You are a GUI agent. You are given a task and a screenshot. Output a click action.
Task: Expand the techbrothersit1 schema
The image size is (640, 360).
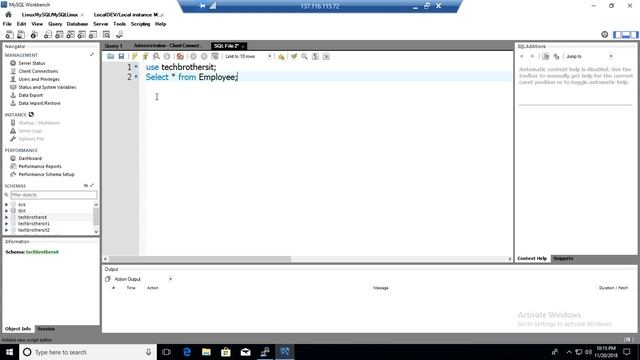click(x=7, y=224)
